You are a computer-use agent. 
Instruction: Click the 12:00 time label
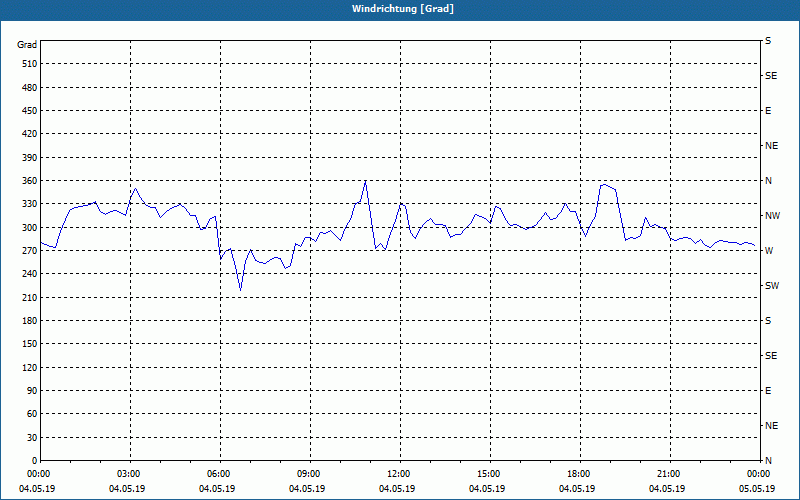point(398,474)
